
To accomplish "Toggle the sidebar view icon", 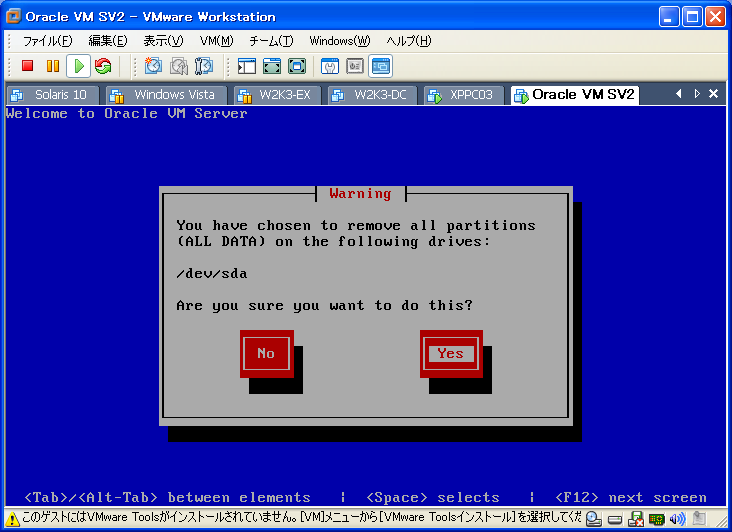I will click(x=246, y=66).
